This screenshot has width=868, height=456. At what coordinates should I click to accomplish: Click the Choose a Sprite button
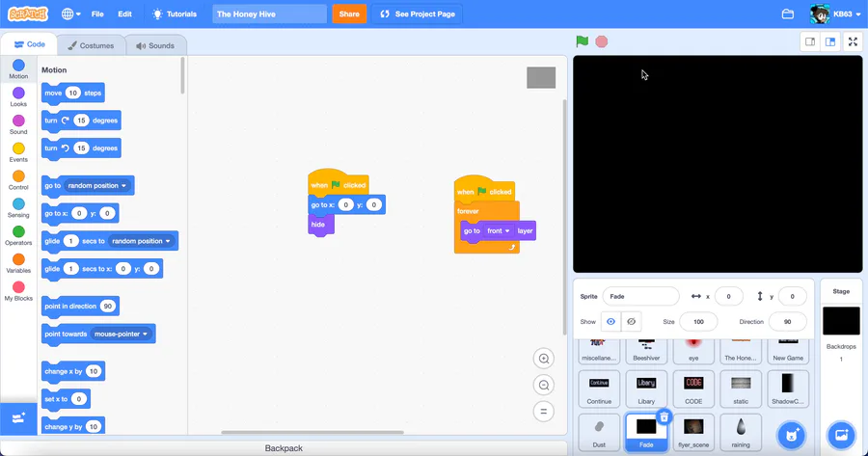tap(791, 435)
